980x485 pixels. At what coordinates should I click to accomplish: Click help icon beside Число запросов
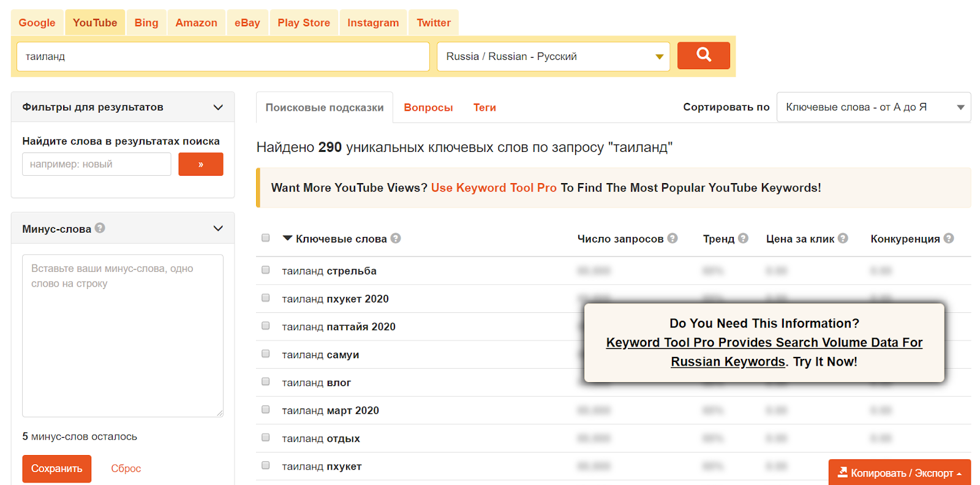(673, 238)
